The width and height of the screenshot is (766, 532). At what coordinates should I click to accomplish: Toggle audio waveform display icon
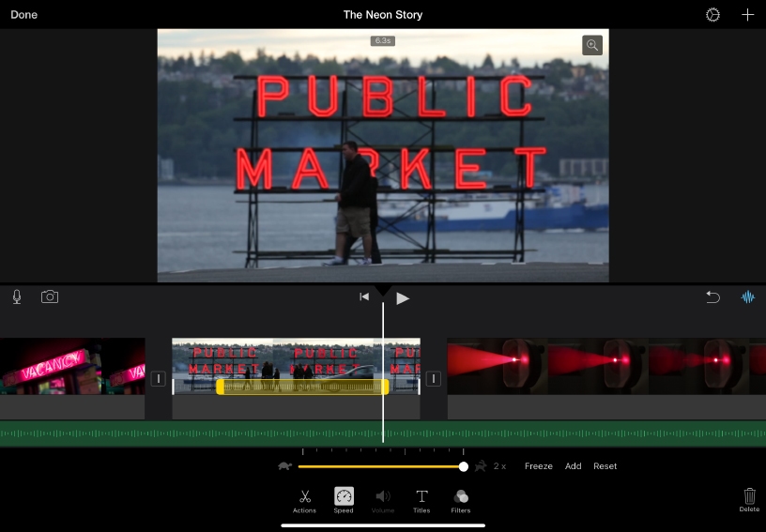tap(748, 297)
